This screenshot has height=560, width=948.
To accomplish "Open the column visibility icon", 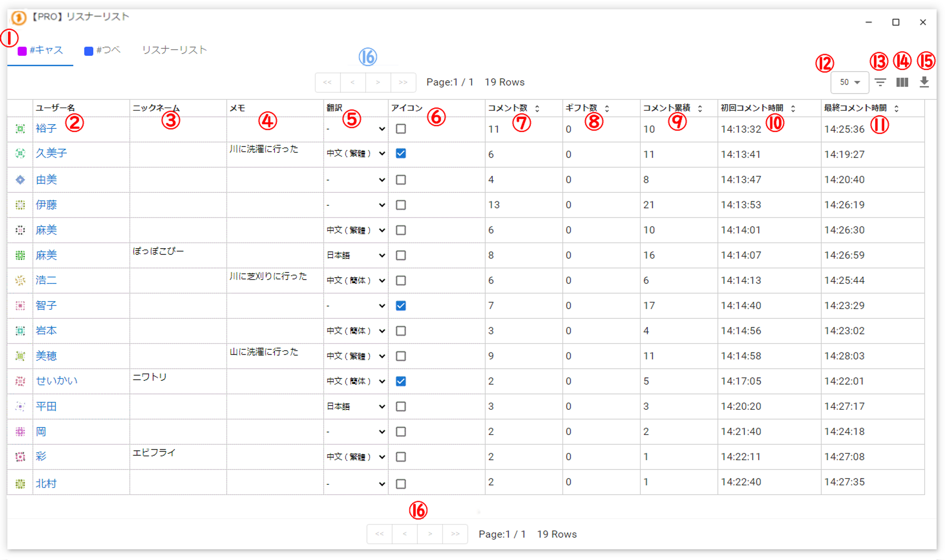I will [902, 82].
